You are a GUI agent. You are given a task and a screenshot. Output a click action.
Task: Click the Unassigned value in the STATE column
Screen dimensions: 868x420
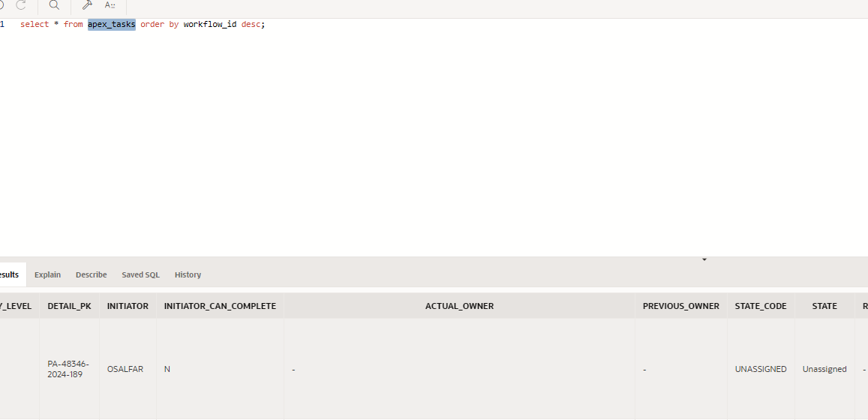[x=824, y=369]
